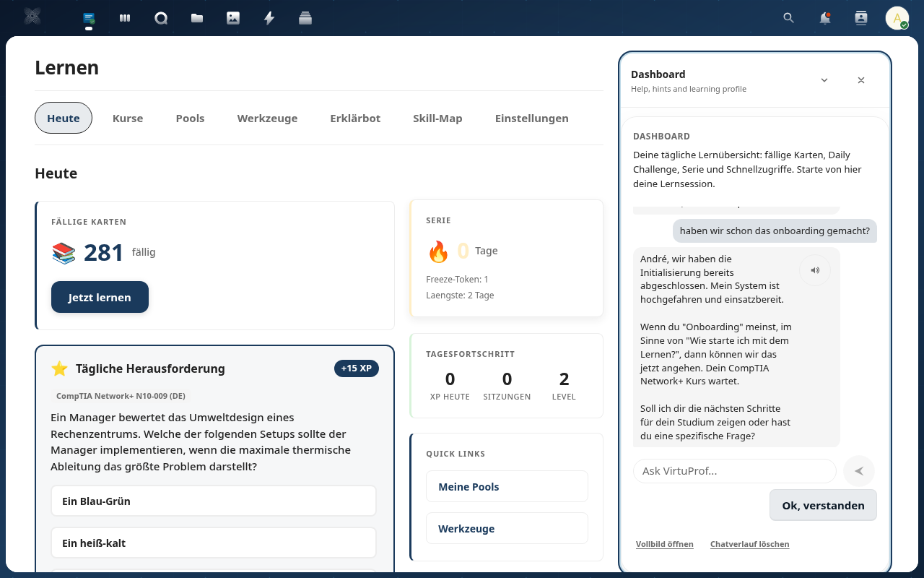Open the notifications bell icon
The width and height of the screenshot is (924, 578).
824,17
